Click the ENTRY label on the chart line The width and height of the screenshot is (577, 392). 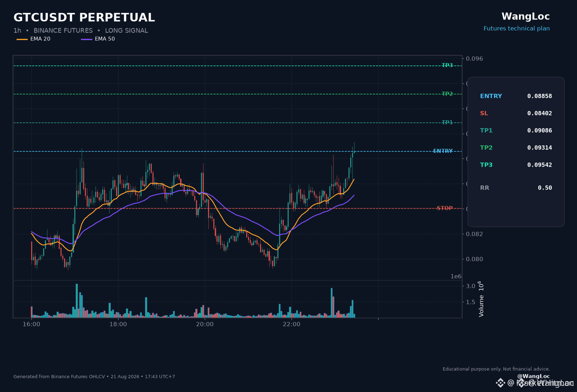click(x=443, y=151)
